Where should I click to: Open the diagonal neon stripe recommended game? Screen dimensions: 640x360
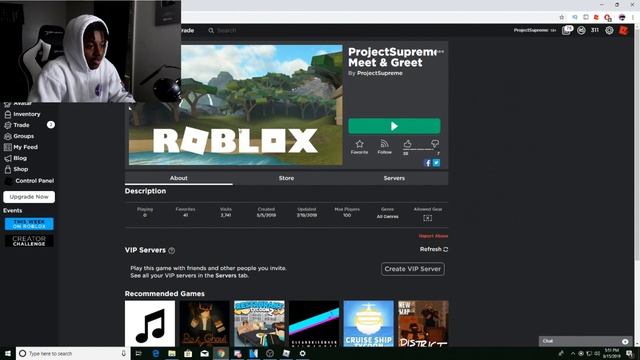[x=314, y=324]
